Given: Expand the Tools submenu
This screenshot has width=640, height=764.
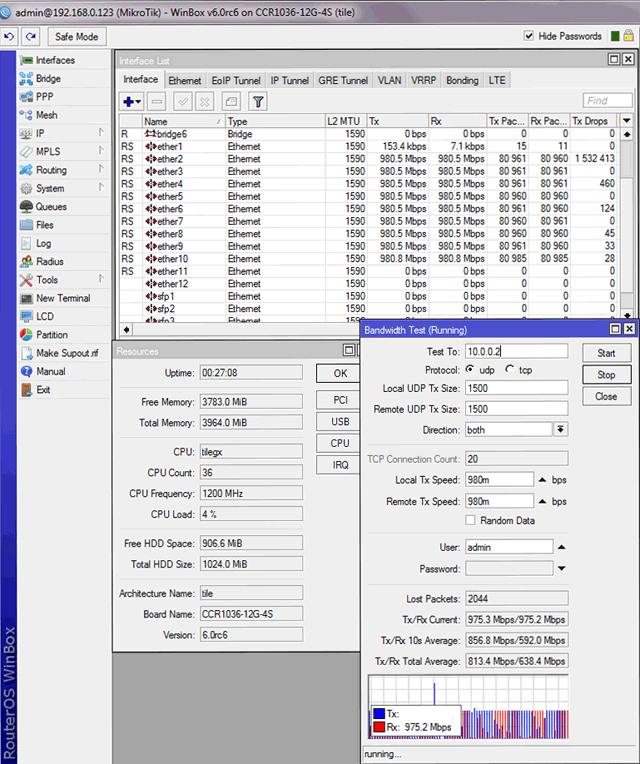Looking at the screenshot, I should (101, 278).
